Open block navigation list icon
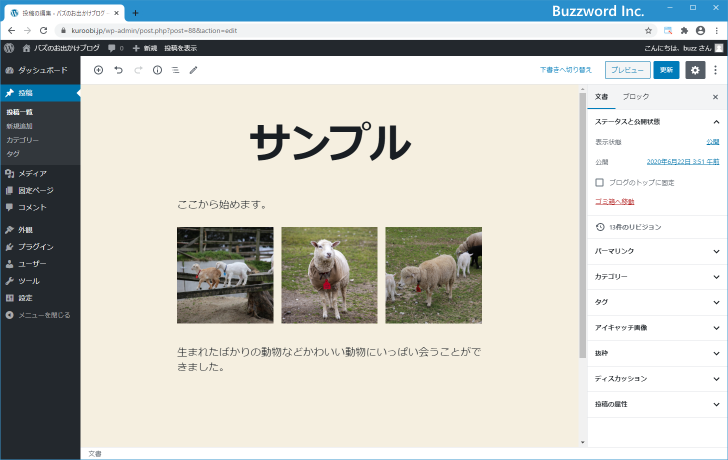Viewport: 728px width, 460px height. [175, 70]
